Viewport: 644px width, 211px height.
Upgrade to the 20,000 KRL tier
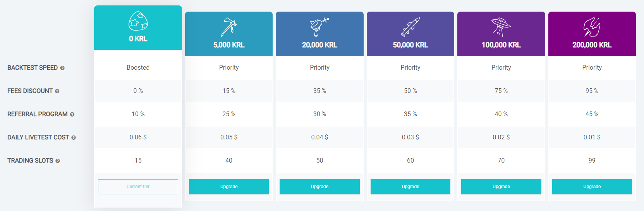click(x=319, y=187)
